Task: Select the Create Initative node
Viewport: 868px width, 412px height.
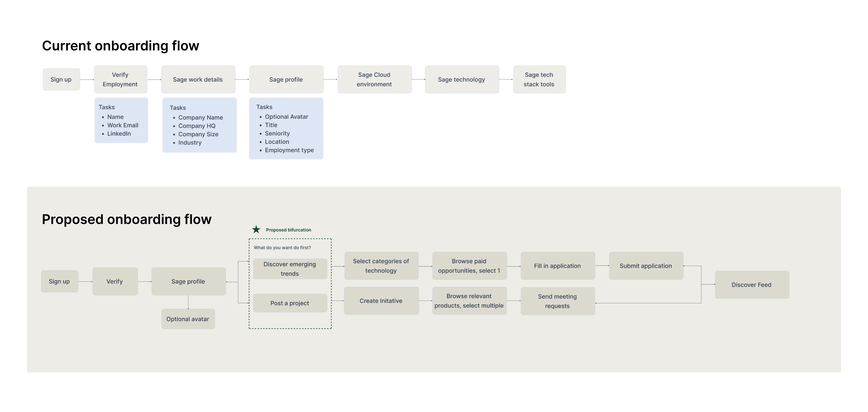Action: [381, 301]
